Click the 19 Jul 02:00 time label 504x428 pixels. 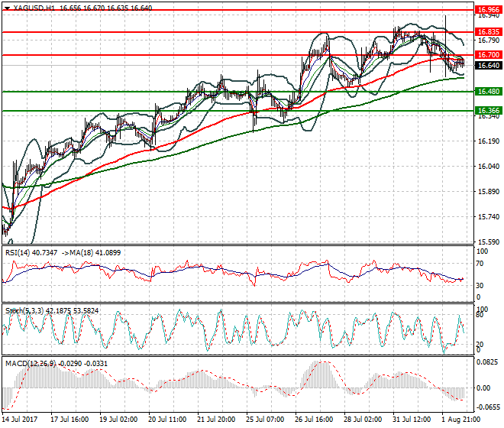pos(118,420)
